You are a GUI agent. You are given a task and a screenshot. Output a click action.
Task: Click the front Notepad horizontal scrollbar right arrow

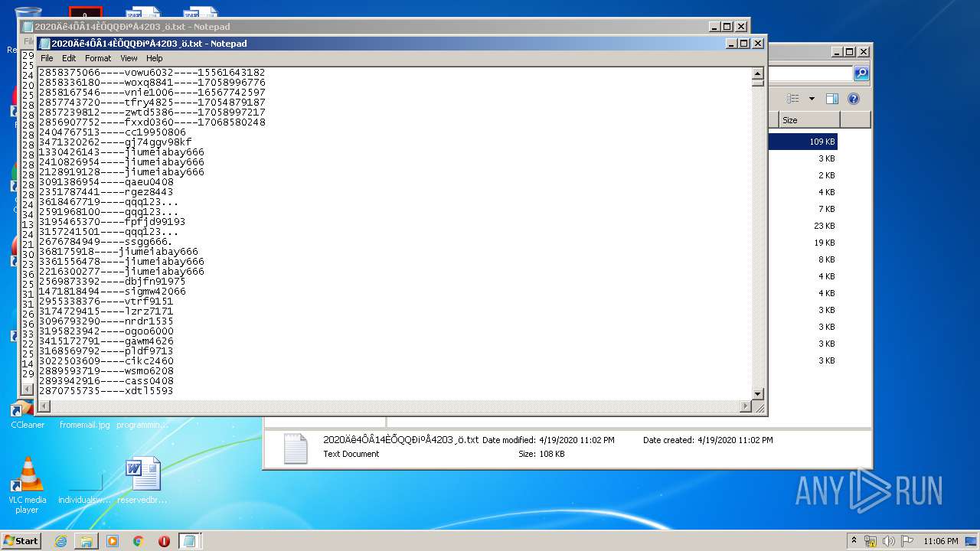[746, 406]
